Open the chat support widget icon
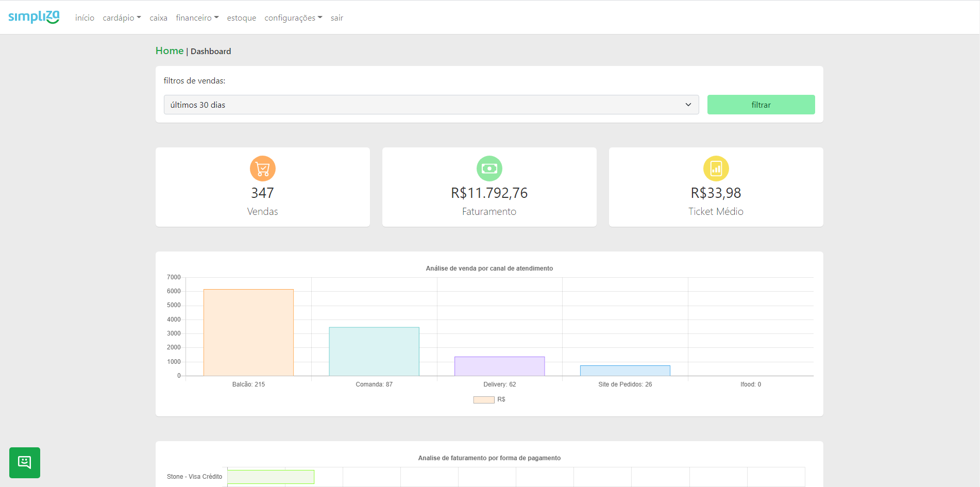This screenshot has width=980, height=487. coord(25,462)
